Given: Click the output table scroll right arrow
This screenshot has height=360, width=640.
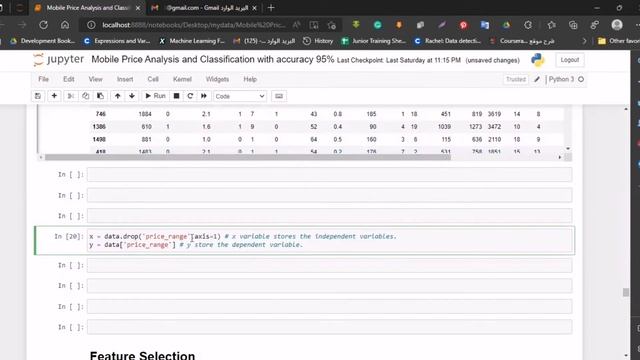Looking at the screenshot, I should [x=560, y=157].
